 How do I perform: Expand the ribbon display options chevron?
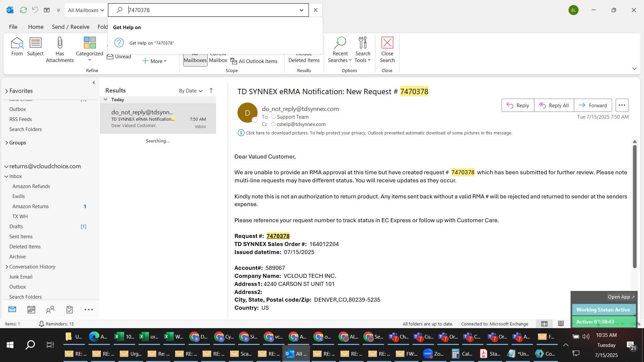[x=634, y=69]
